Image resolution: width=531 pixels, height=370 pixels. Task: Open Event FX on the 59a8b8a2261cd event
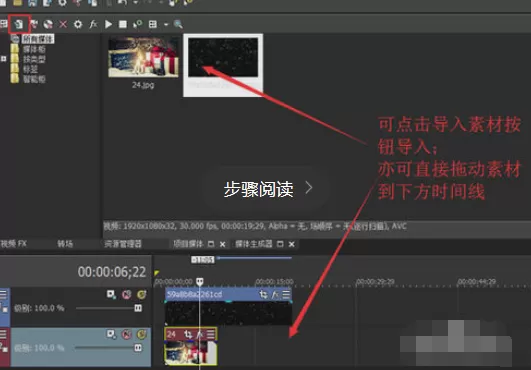(x=275, y=295)
